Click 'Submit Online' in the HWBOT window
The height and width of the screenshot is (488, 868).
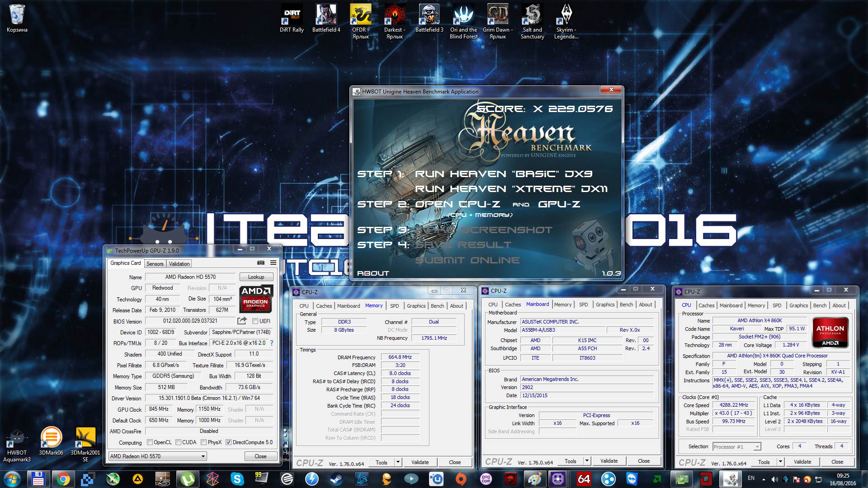coord(467,260)
